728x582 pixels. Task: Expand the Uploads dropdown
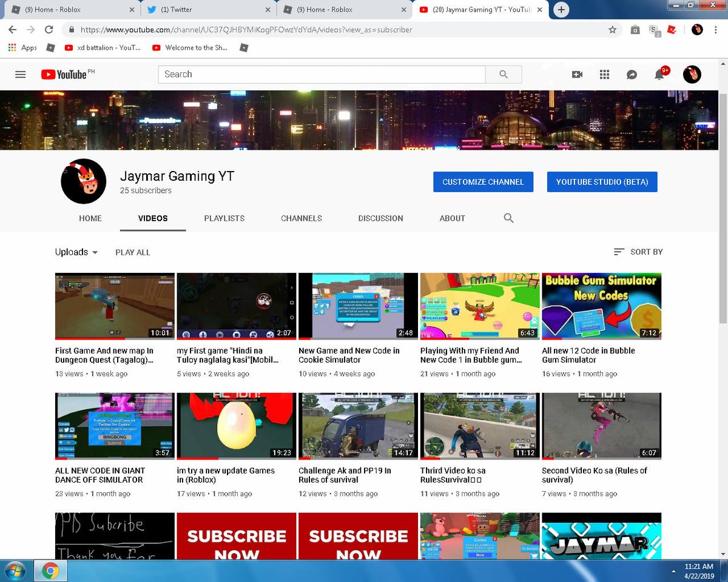click(x=76, y=252)
